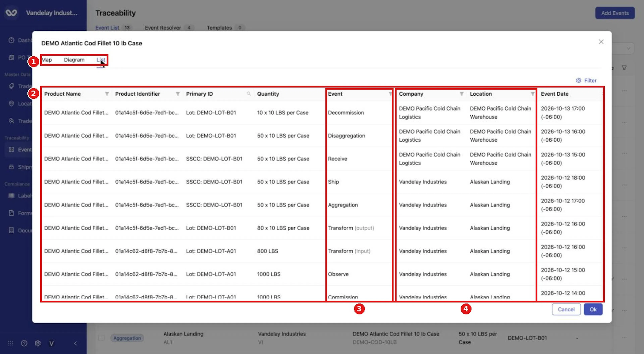The image size is (644, 354).
Task: Switch to the Diagram tab
Action: coord(74,60)
